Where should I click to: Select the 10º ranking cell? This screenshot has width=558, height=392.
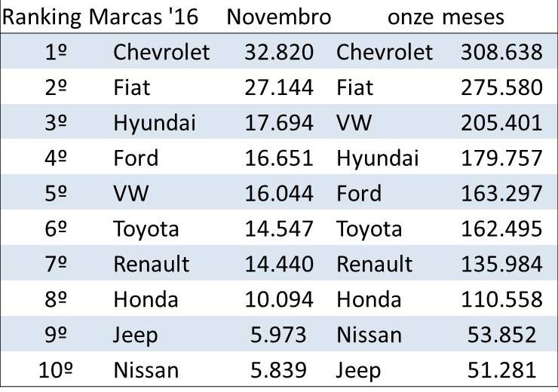56,370
